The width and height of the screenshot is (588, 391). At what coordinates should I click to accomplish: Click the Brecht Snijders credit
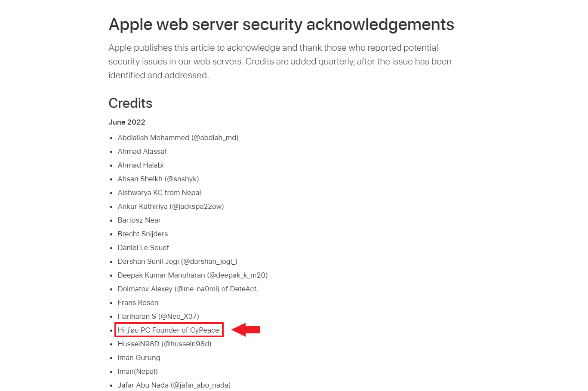[x=143, y=234]
